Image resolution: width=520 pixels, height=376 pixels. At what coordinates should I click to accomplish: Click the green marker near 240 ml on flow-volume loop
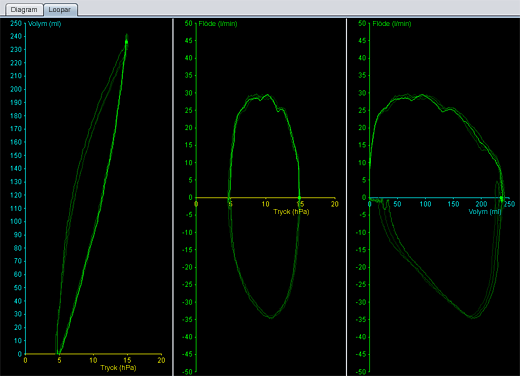(x=501, y=198)
